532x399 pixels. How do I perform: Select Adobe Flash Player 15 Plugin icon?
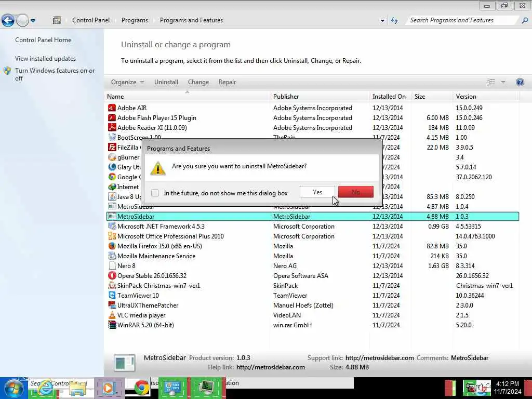click(112, 118)
